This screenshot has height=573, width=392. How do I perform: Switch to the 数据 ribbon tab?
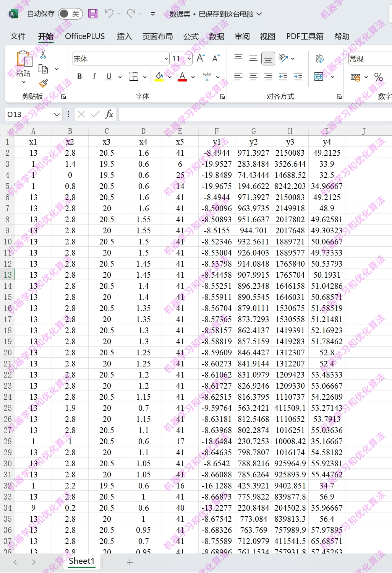[217, 36]
